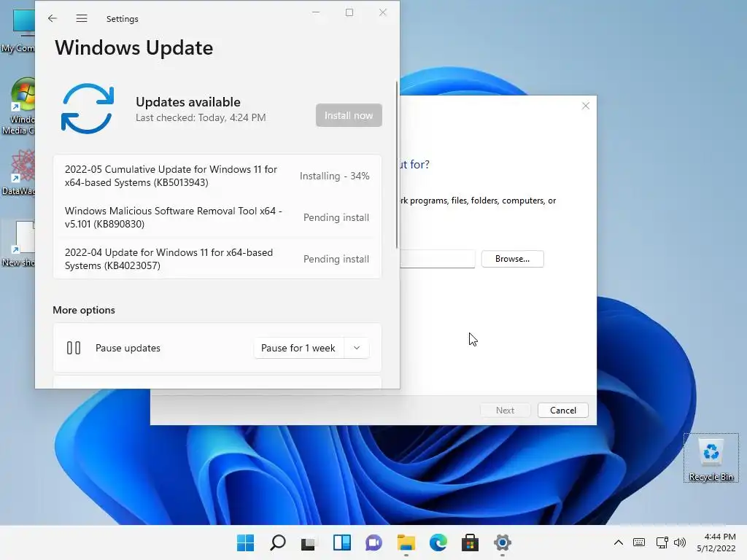The height and width of the screenshot is (560, 747).
Task: Click the location input field in shortcut wizard
Action: coord(438,259)
